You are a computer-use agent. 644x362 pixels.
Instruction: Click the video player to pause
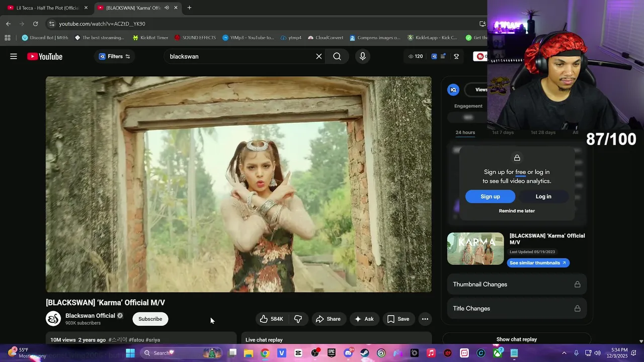238,184
